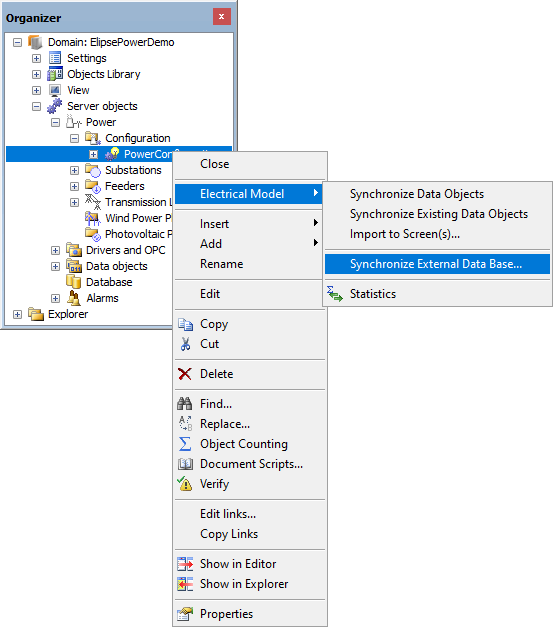Select Import to Screen(s)...
This screenshot has height=627, width=553.
point(437,234)
